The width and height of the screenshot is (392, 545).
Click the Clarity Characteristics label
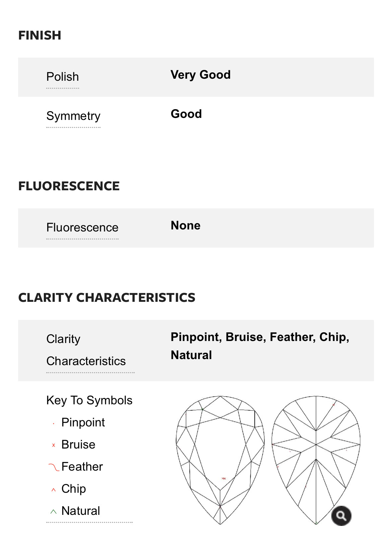(86, 350)
